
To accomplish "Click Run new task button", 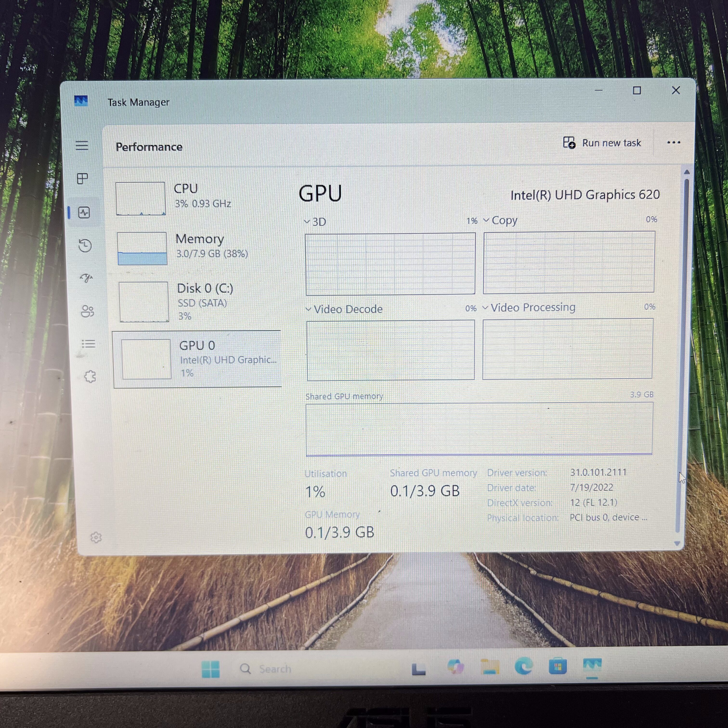I will [602, 143].
